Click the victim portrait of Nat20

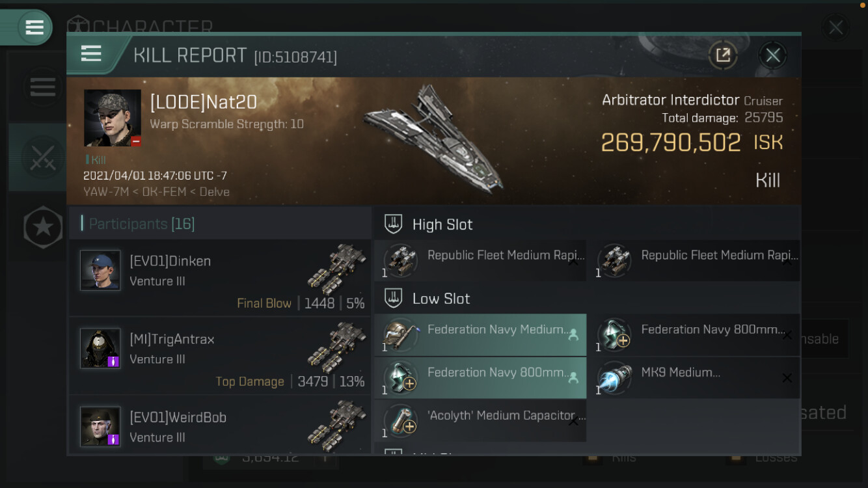[112, 118]
